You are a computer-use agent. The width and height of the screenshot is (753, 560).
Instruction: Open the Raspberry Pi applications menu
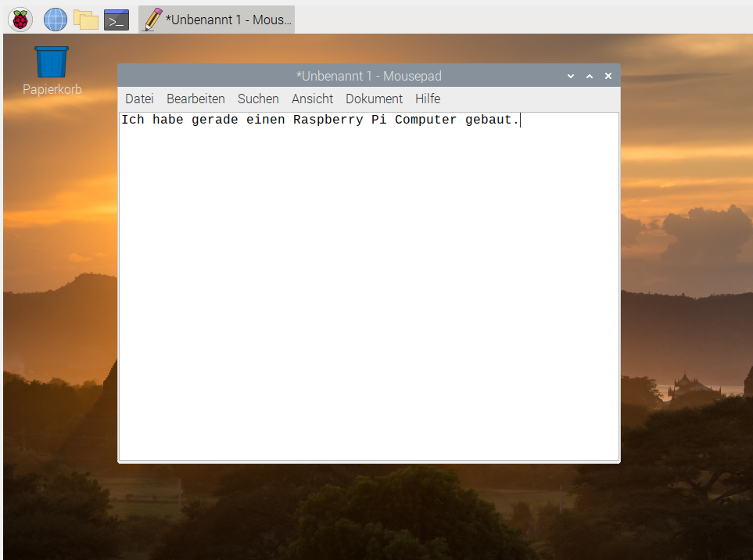point(20,19)
